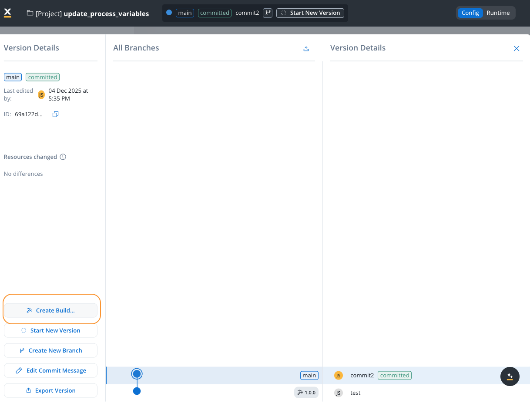
Task: Select the commit2 node in branch graph
Action: point(137,374)
